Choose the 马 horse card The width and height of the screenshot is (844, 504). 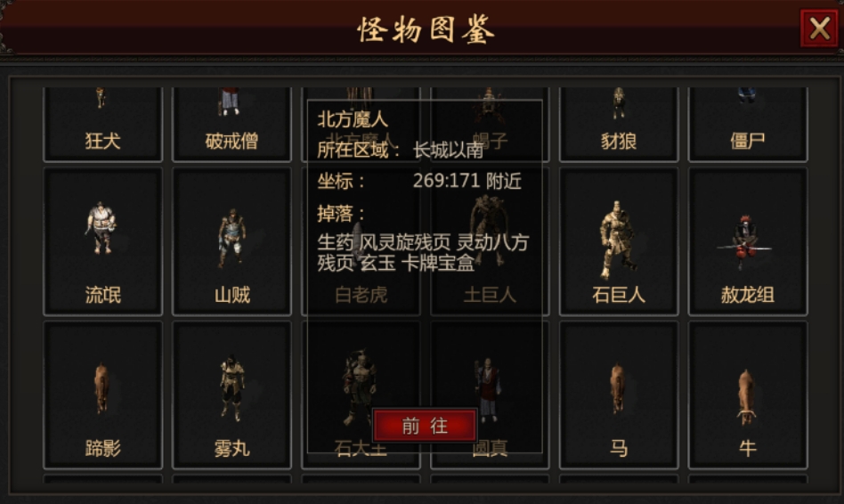(x=619, y=395)
